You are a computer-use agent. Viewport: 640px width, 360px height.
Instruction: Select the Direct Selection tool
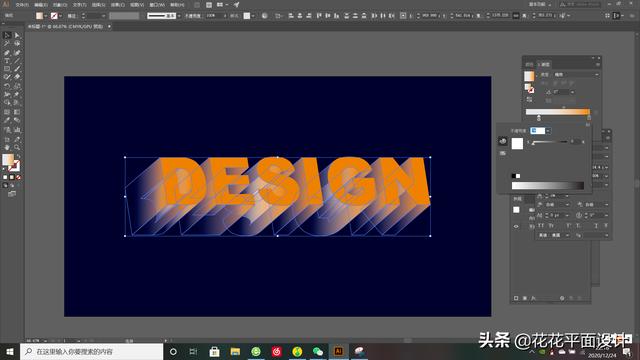point(17,36)
